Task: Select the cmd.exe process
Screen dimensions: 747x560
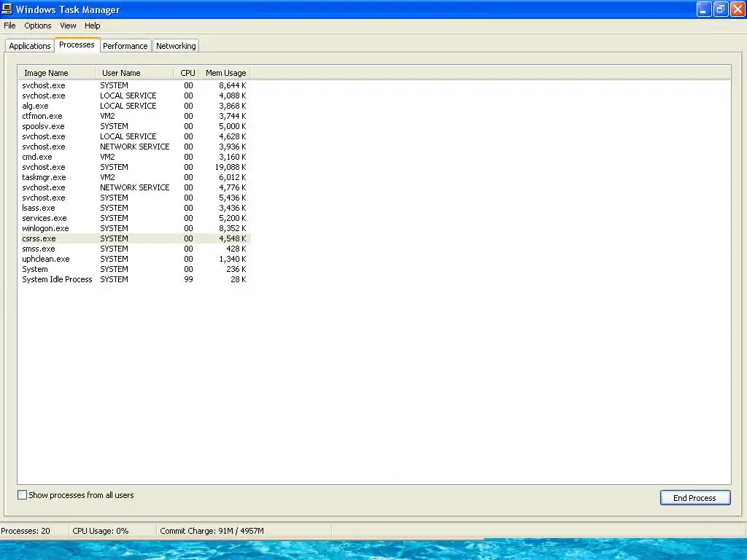Action: click(x=134, y=157)
